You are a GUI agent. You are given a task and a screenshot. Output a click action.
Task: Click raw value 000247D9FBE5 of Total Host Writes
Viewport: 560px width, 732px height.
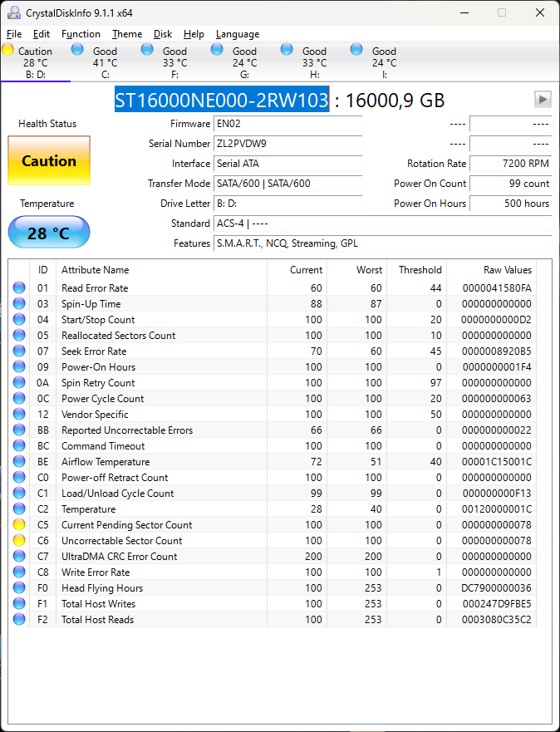[497, 603]
